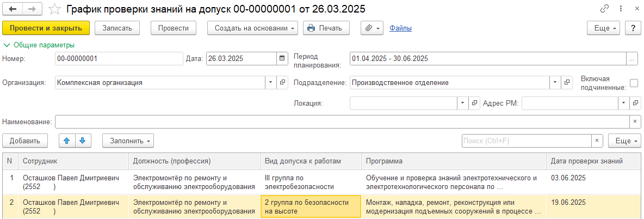Open the paperclip attachments button
This screenshot has width=644, height=219.
point(372,28)
